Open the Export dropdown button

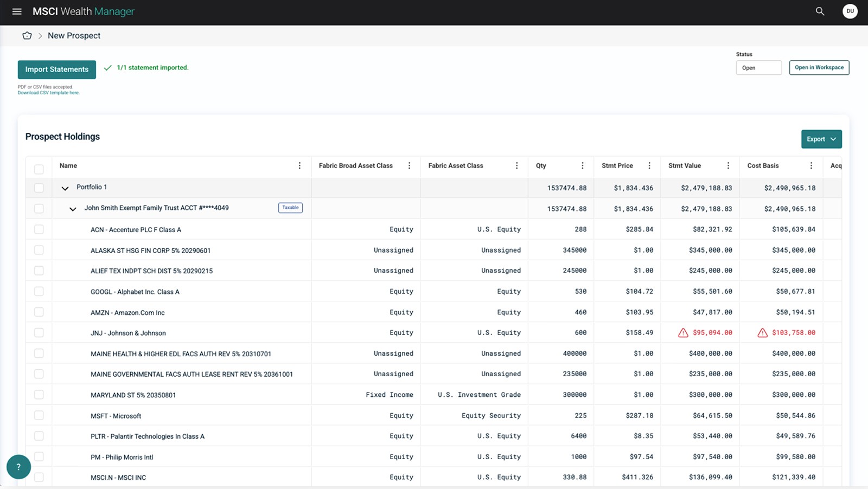pos(821,139)
